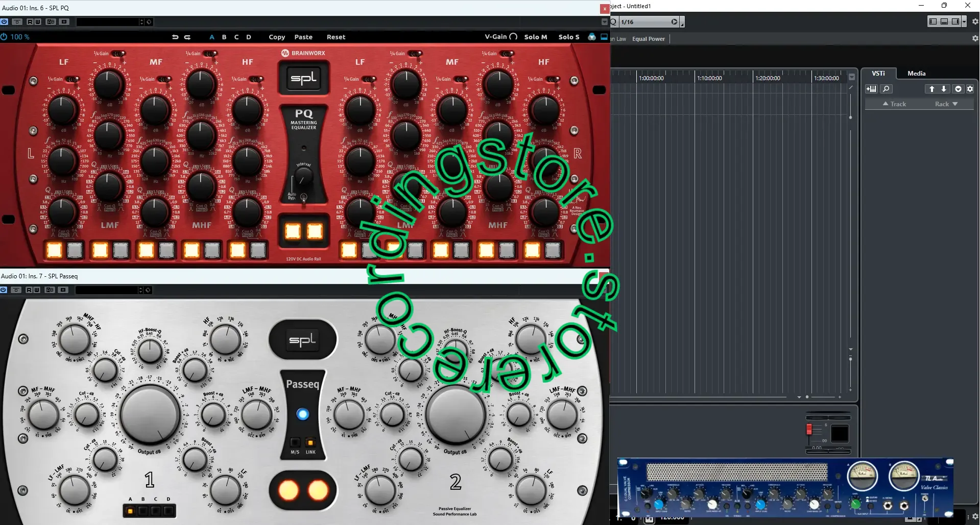
Task: Toggle right orange channel button on Passeq
Action: point(318,491)
